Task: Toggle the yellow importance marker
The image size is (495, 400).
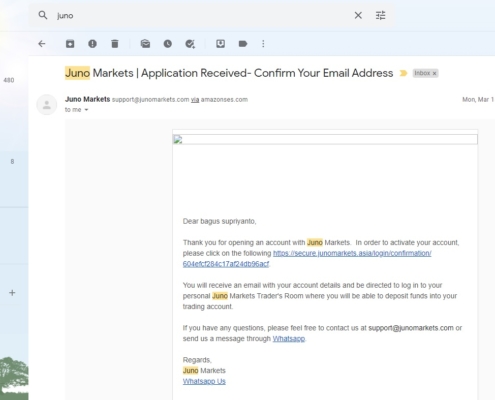Action: coord(403,73)
